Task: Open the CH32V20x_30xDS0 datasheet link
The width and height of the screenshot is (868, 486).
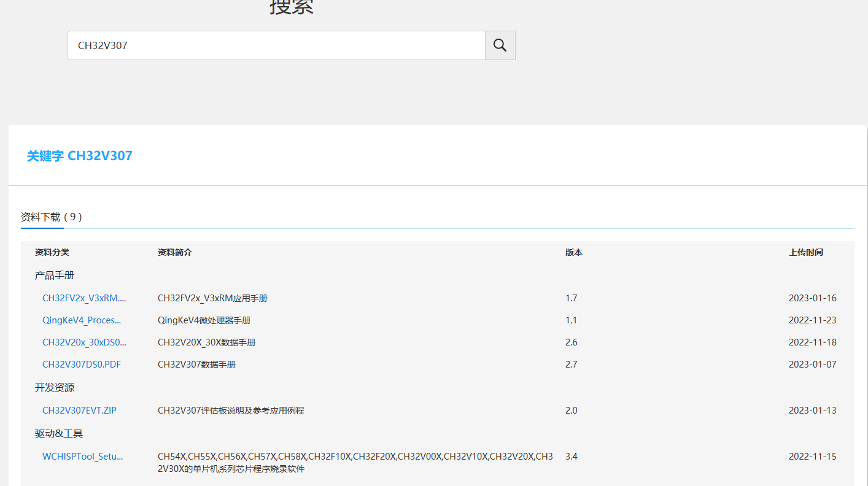Action: coord(84,342)
